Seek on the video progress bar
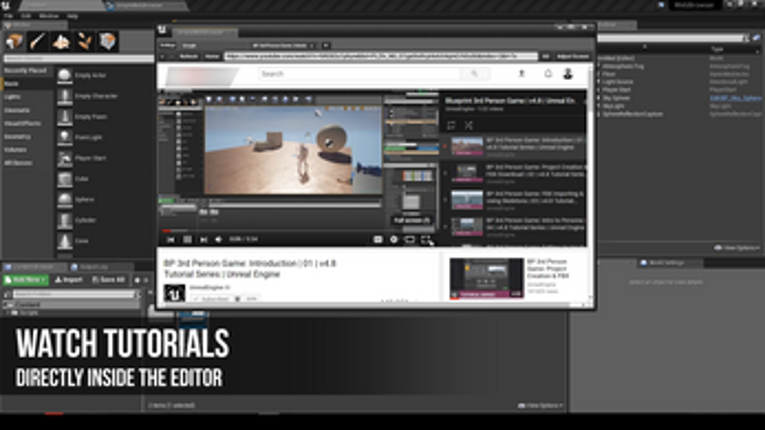 click(x=298, y=230)
